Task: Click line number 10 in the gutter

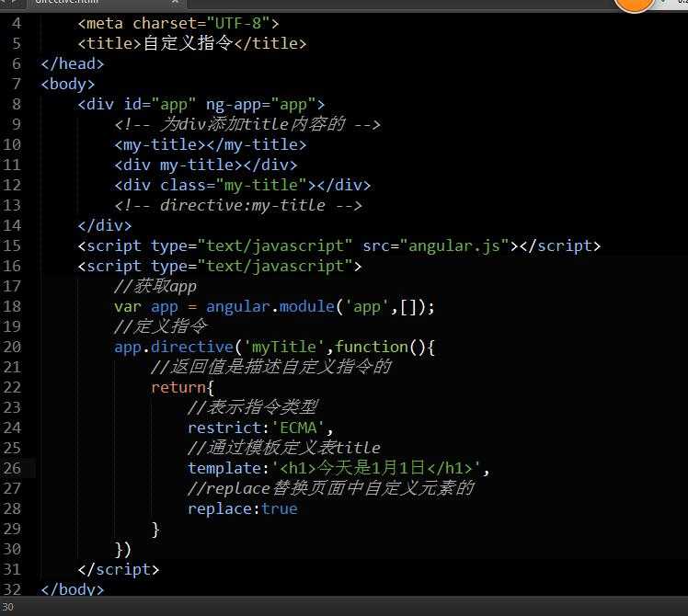Action: [x=12, y=144]
